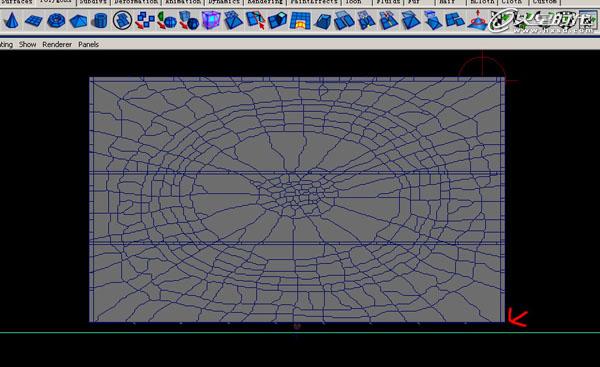
Task: Open the Renderer panel menu
Action: pos(57,44)
